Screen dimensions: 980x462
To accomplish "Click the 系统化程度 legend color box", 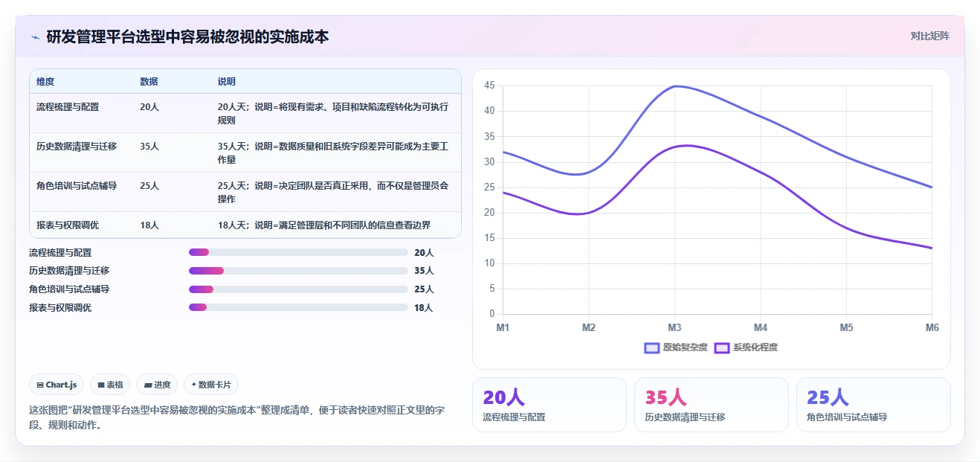I will click(x=721, y=347).
